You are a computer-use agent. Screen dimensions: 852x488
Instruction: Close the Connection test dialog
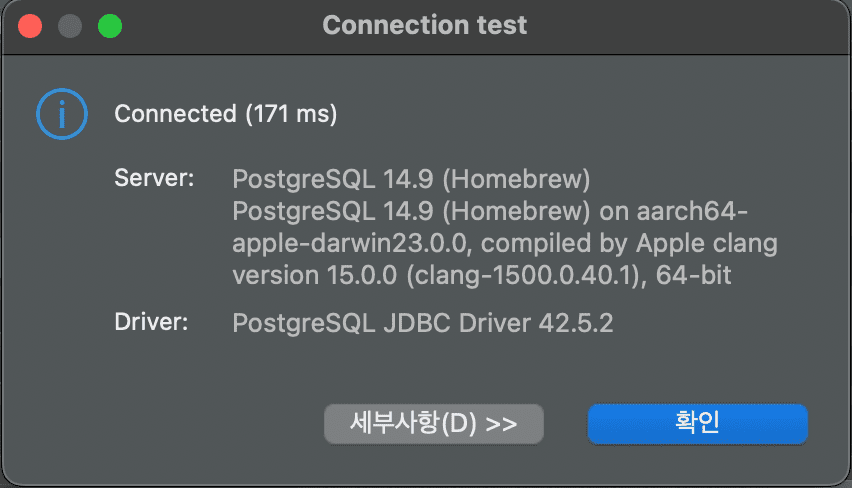(30, 26)
